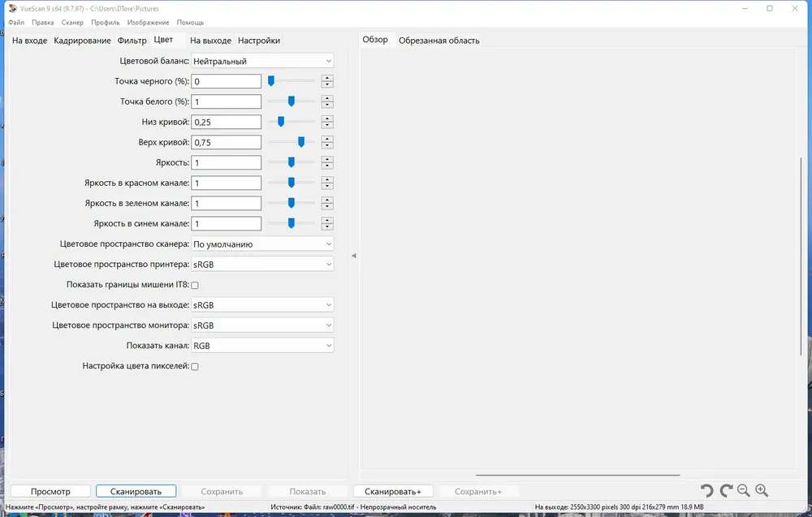Click the Сканировать button

pyautogui.click(x=136, y=491)
